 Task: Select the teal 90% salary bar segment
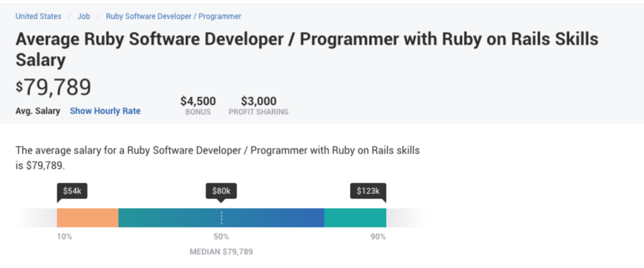click(x=355, y=218)
